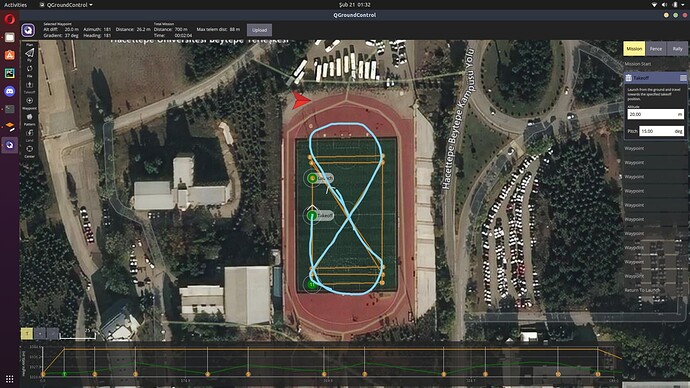The image size is (690, 388).
Task: Click the green Takeoff marker on the map
Action: click(312, 216)
